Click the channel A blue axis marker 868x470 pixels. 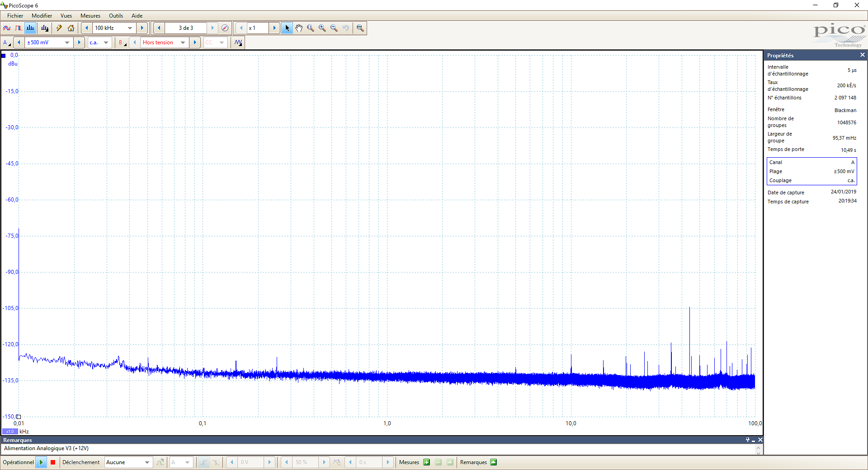pos(4,56)
